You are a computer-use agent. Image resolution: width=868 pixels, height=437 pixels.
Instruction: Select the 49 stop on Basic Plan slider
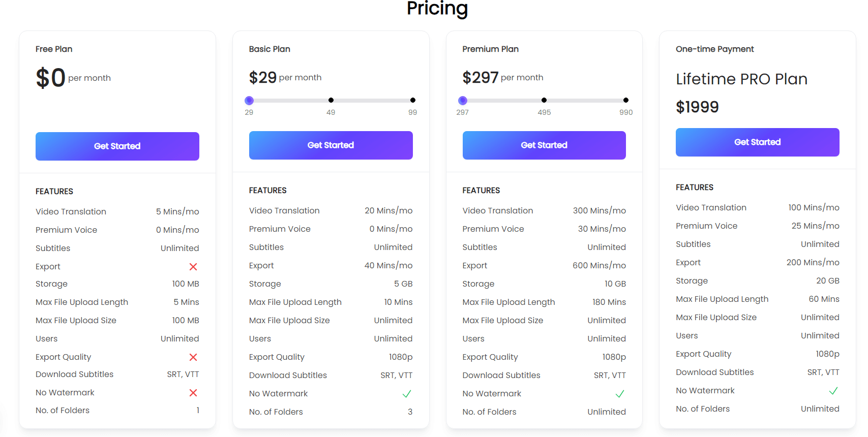click(331, 100)
